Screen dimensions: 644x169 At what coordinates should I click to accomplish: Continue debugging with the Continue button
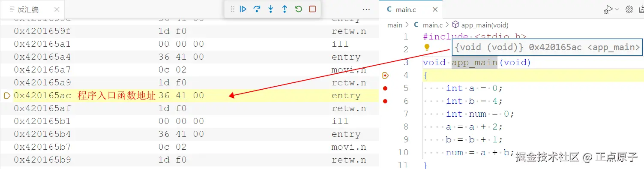243,9
